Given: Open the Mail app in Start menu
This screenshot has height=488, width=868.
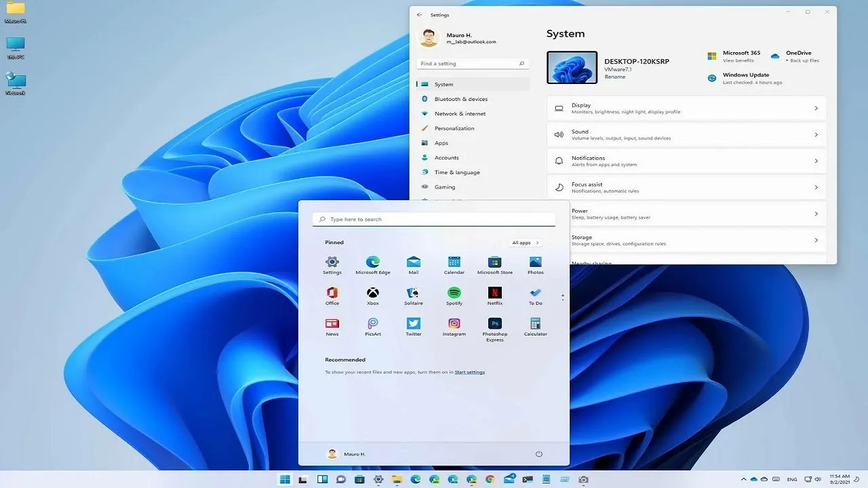Looking at the screenshot, I should tap(414, 264).
